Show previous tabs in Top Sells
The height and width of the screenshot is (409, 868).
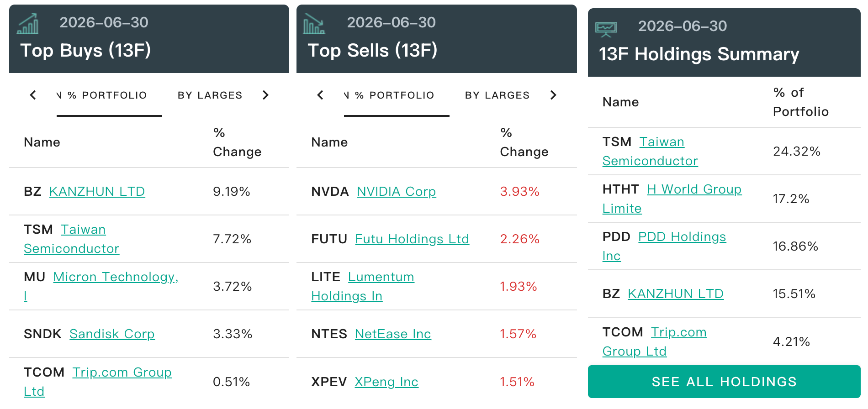pyautogui.click(x=320, y=95)
